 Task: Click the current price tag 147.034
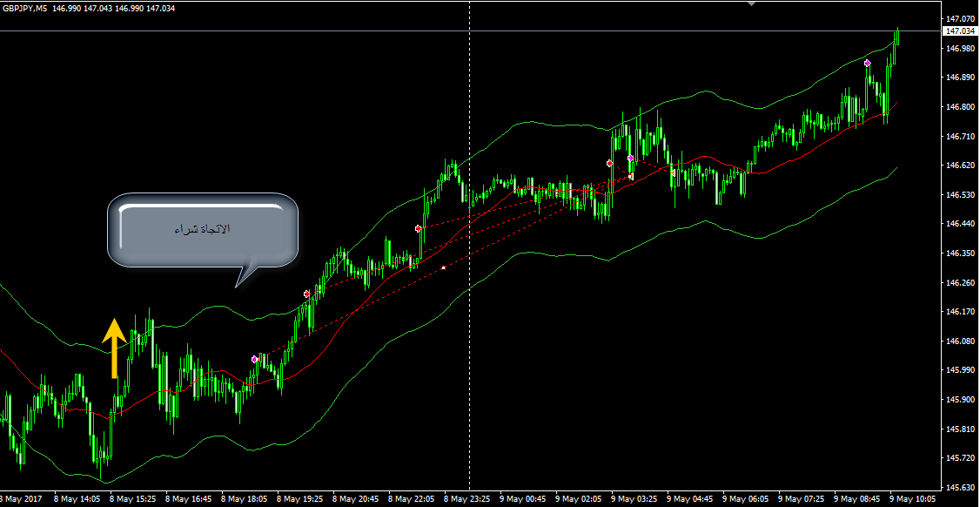(959, 31)
